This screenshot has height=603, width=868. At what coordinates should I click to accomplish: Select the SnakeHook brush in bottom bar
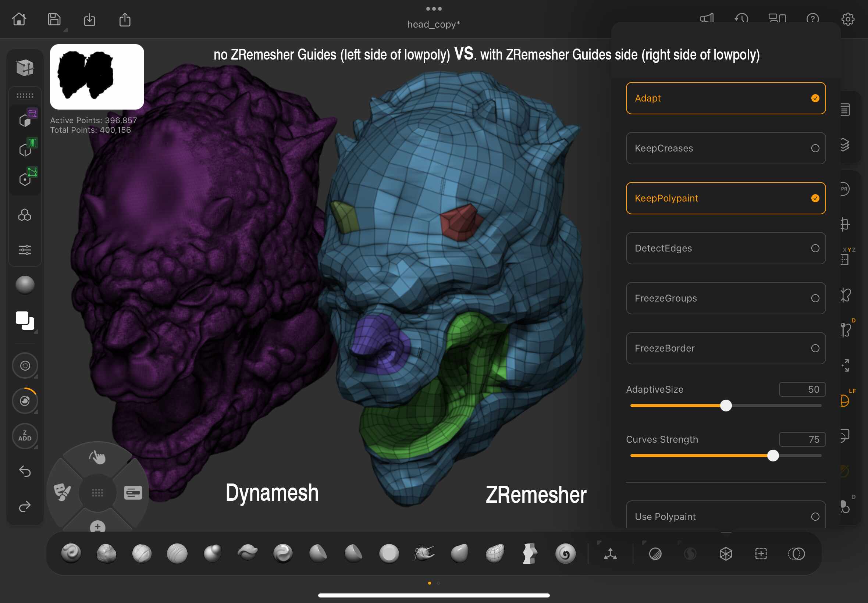(x=424, y=553)
